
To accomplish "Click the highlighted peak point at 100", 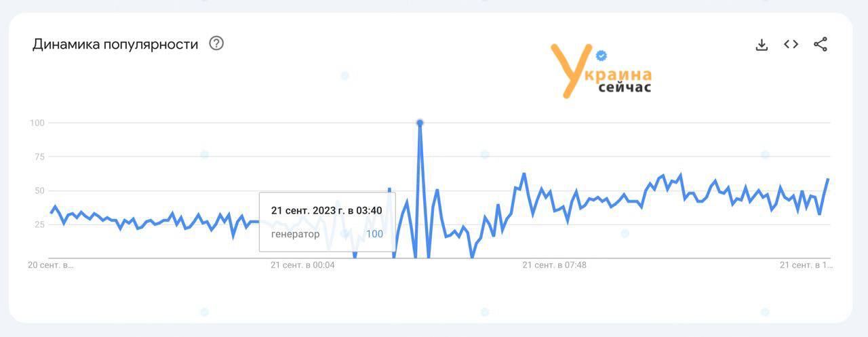I will pyautogui.click(x=420, y=123).
